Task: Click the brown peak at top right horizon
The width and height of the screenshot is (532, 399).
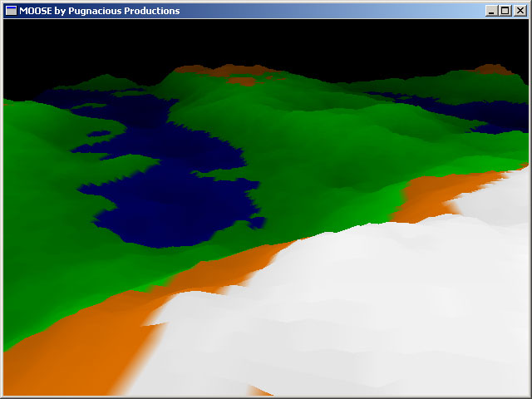Action: click(492, 69)
